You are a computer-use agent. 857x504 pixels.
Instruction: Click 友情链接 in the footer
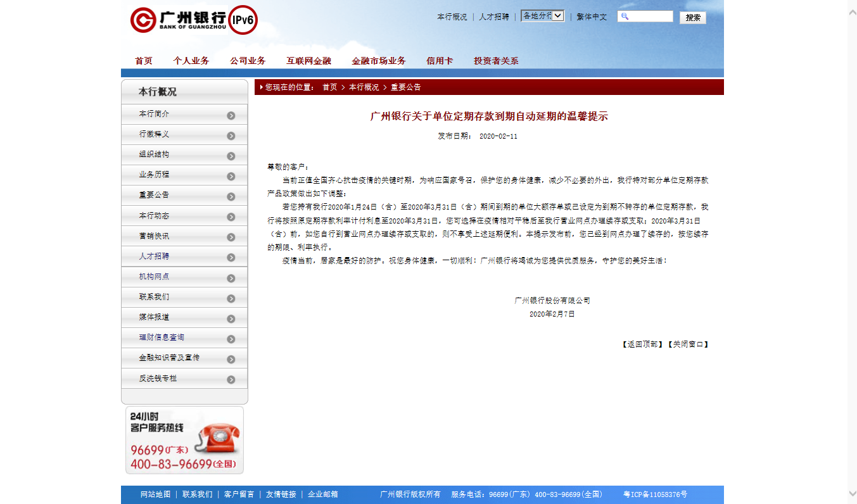coord(281,495)
